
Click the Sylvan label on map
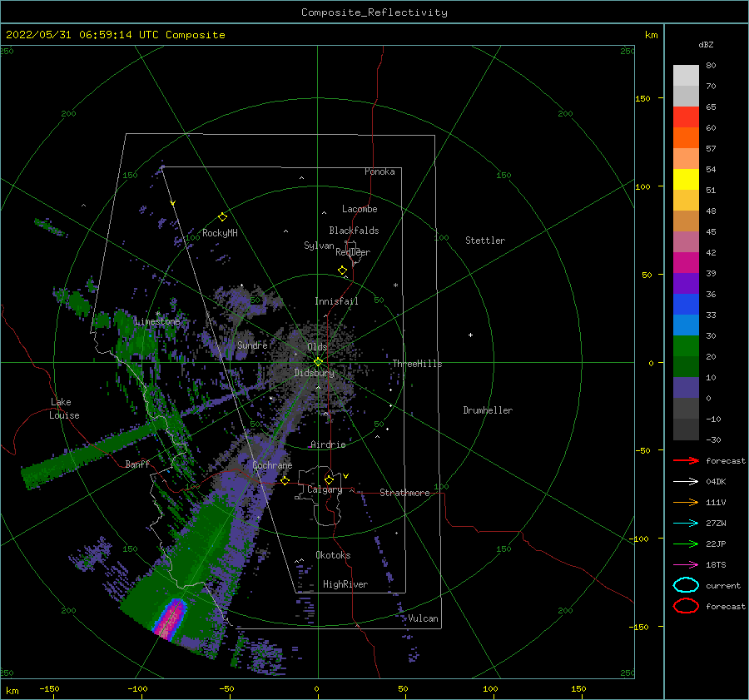click(x=319, y=246)
